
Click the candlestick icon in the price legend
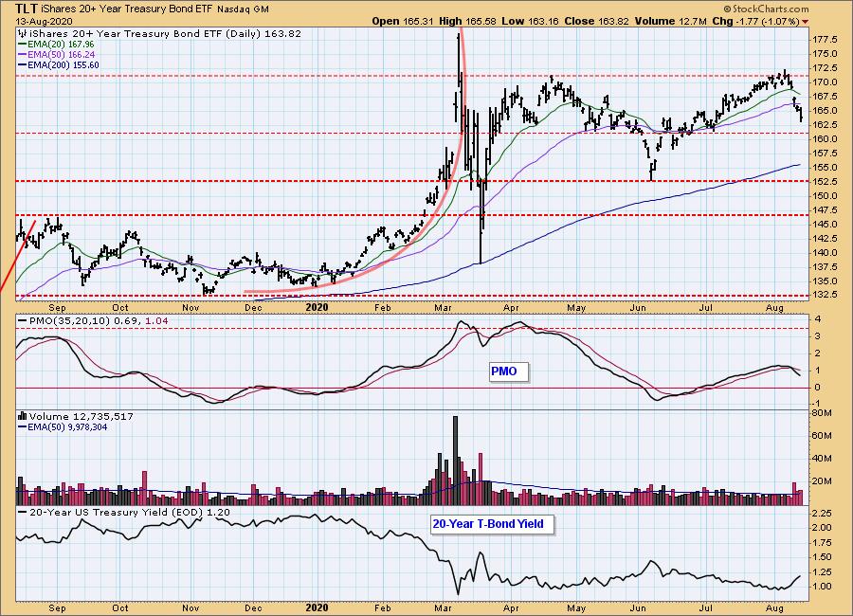(x=22, y=34)
